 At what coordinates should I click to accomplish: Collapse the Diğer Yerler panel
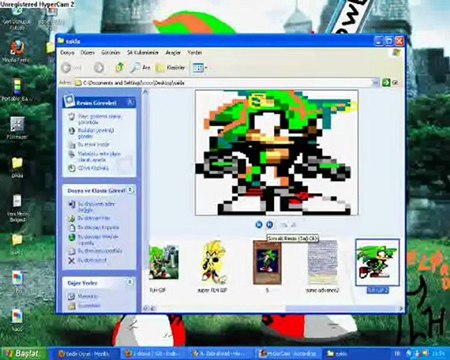[130, 282]
